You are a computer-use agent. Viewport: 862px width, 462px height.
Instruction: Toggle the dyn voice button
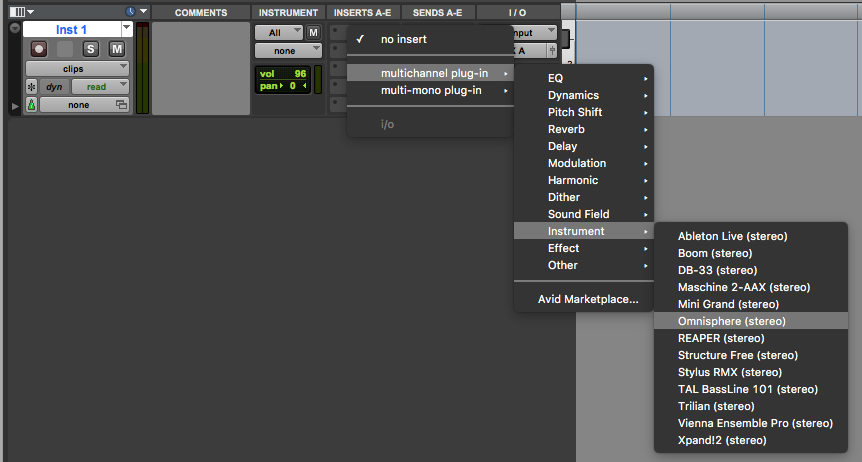(x=54, y=87)
